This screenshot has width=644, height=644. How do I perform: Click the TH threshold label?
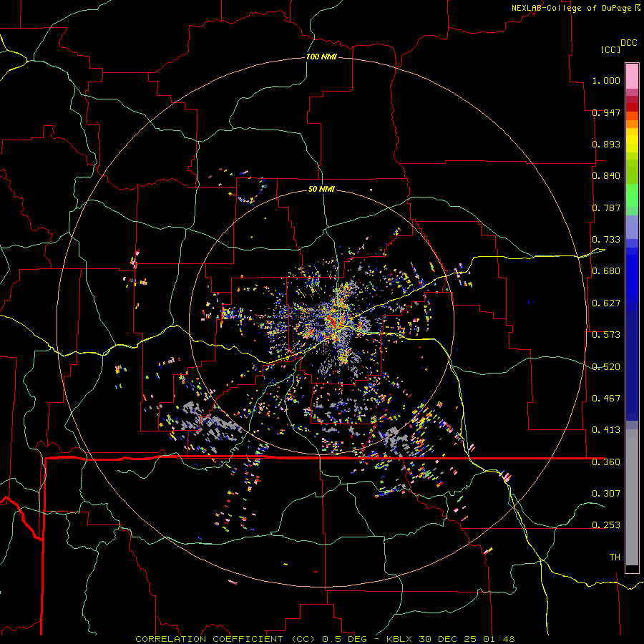[x=615, y=557]
